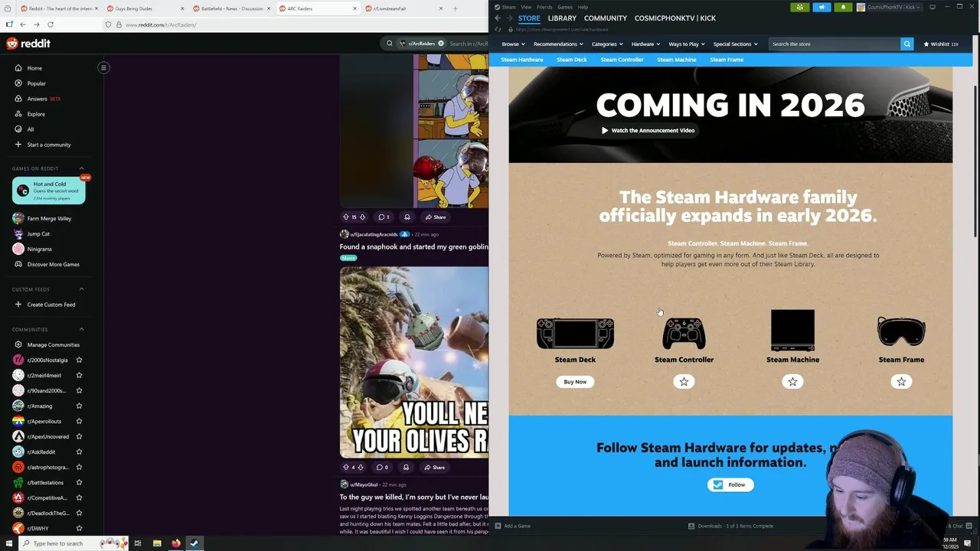
Task: Open Steam notifications bell
Action: (843, 7)
